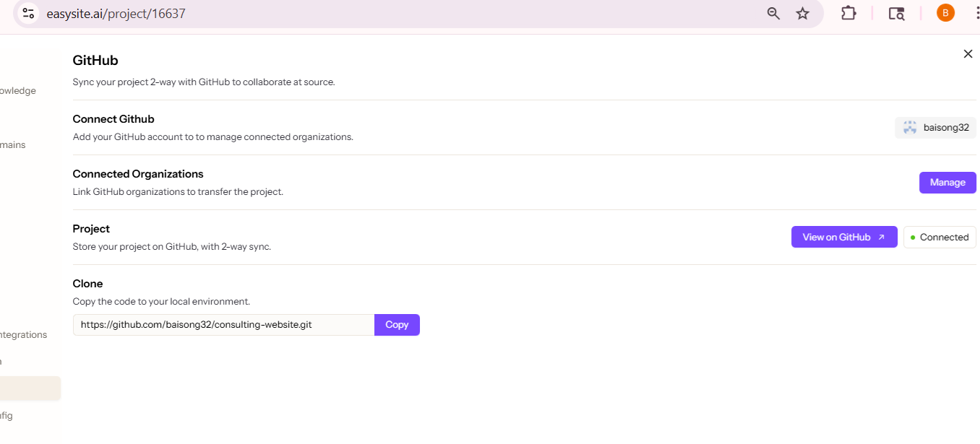The height and width of the screenshot is (444, 980).
Task: Open the page zoom magnifier icon
Action: (x=773, y=13)
